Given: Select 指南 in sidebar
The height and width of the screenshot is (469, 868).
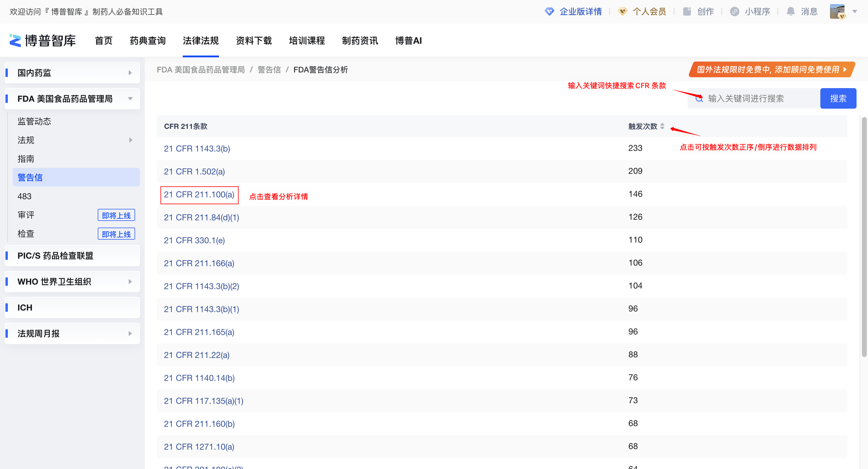Looking at the screenshot, I should [x=26, y=158].
